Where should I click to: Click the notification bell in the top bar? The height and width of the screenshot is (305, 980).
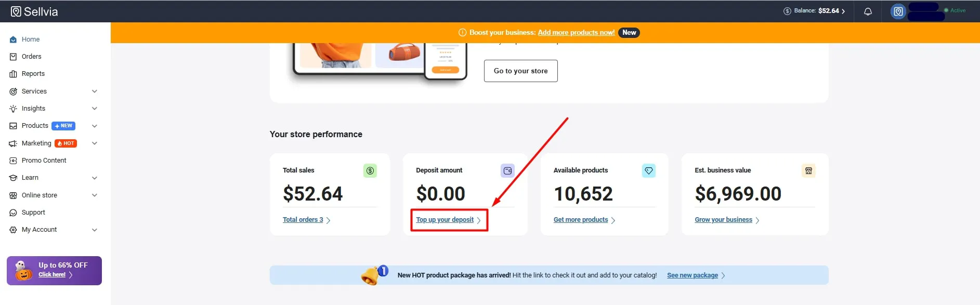[867, 11]
